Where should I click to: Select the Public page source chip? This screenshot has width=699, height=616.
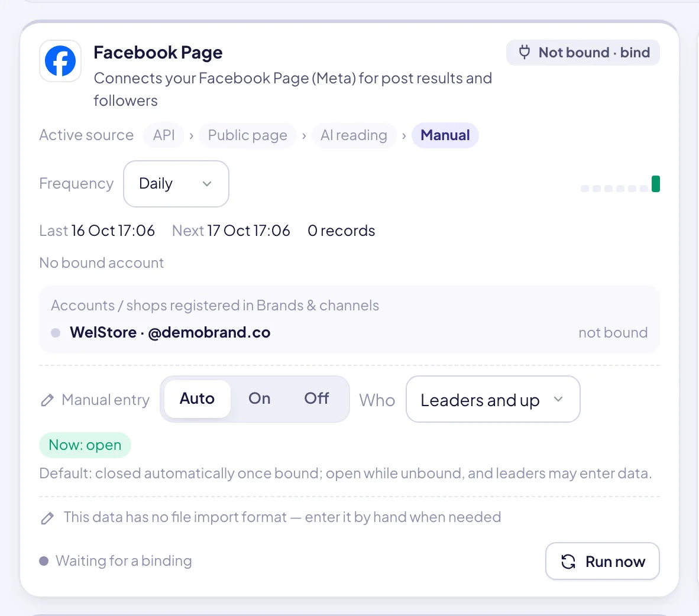[247, 135]
